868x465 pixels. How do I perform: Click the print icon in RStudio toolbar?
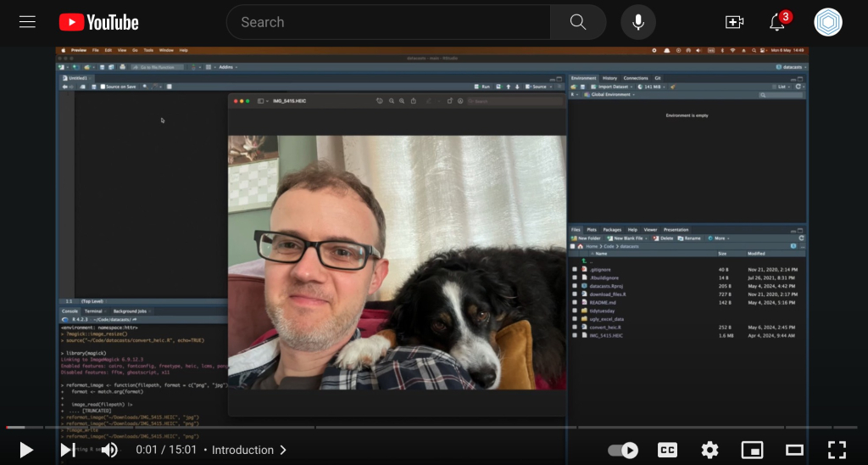click(122, 67)
